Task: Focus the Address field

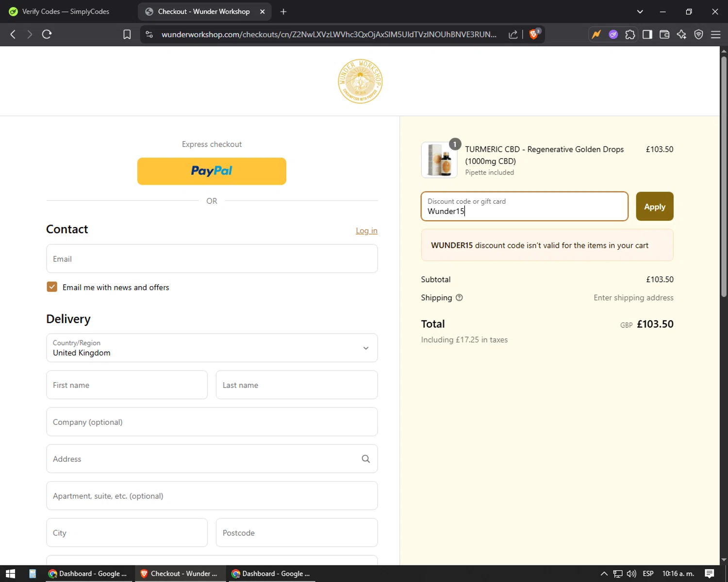Action: 212,459
